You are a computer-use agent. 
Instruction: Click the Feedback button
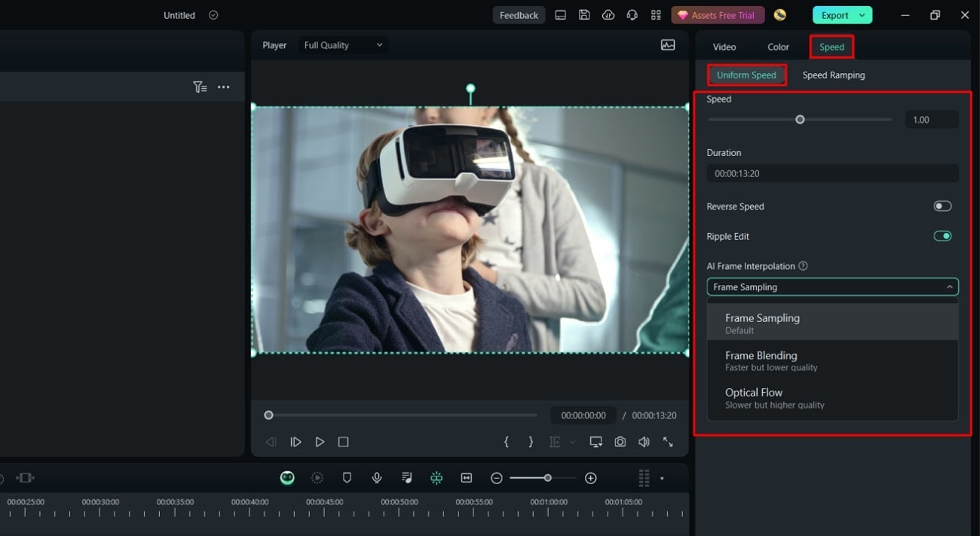519,15
